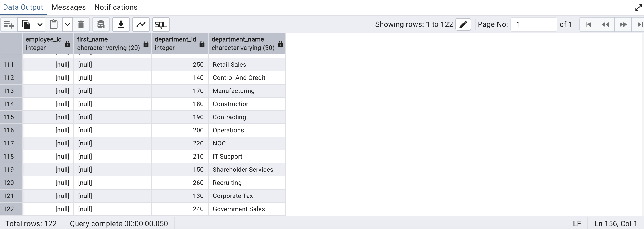Open the Graph Visualiser
644x229 pixels.
tap(141, 25)
